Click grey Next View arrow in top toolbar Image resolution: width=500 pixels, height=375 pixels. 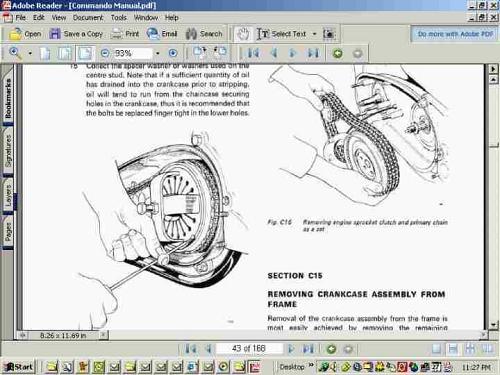[358, 53]
